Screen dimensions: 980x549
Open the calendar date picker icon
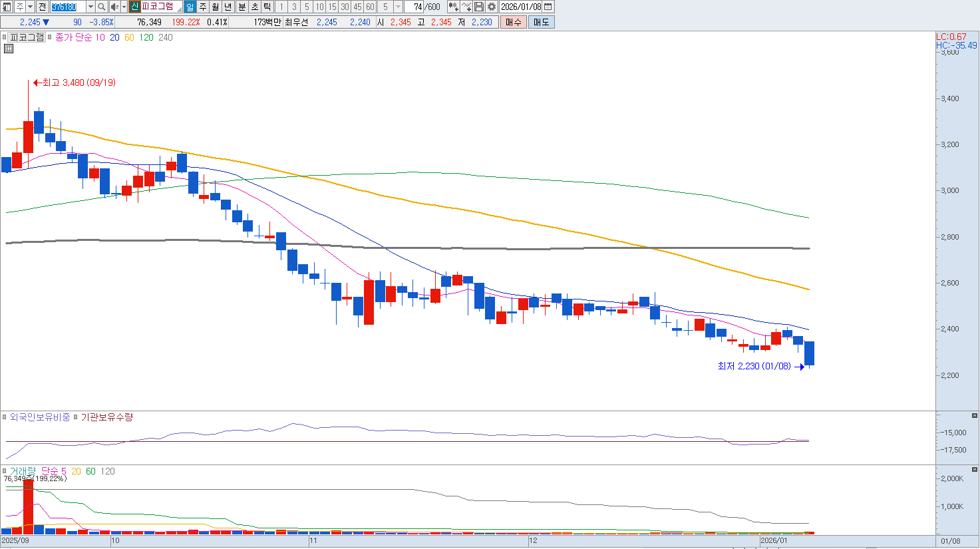pos(548,7)
